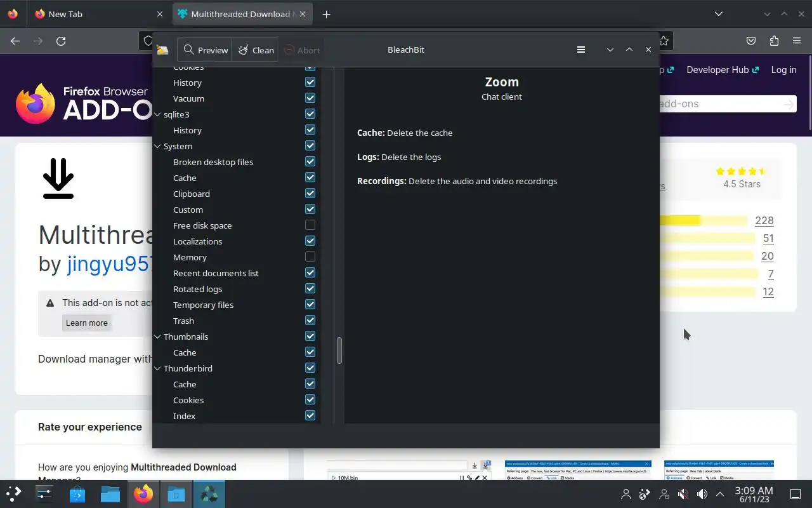Open the BleachBit hamburger menu
The width and height of the screenshot is (812, 508).
(x=581, y=50)
